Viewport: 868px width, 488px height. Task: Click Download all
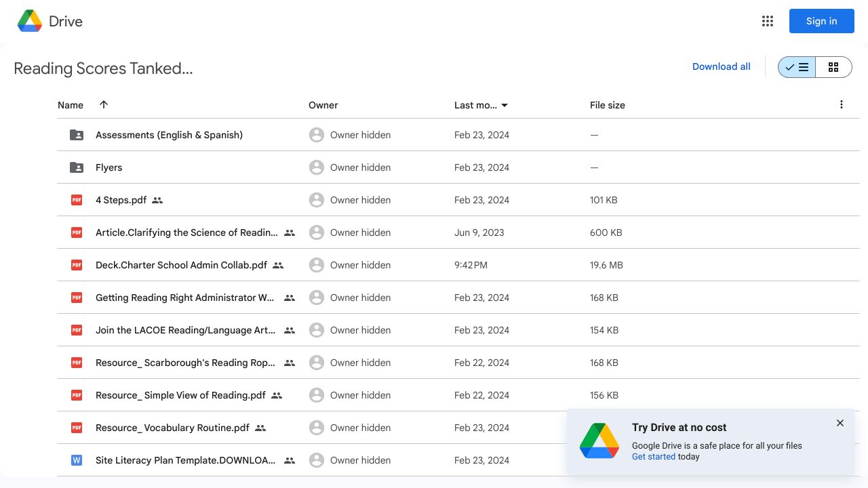tap(722, 66)
